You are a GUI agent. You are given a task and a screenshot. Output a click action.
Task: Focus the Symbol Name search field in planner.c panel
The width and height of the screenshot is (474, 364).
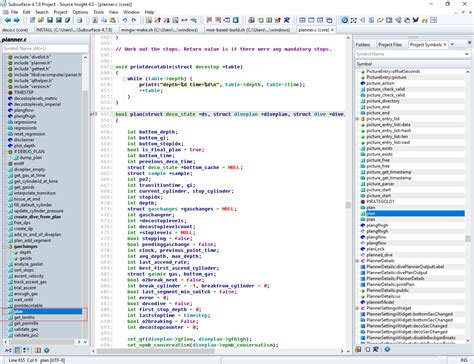(45, 49)
